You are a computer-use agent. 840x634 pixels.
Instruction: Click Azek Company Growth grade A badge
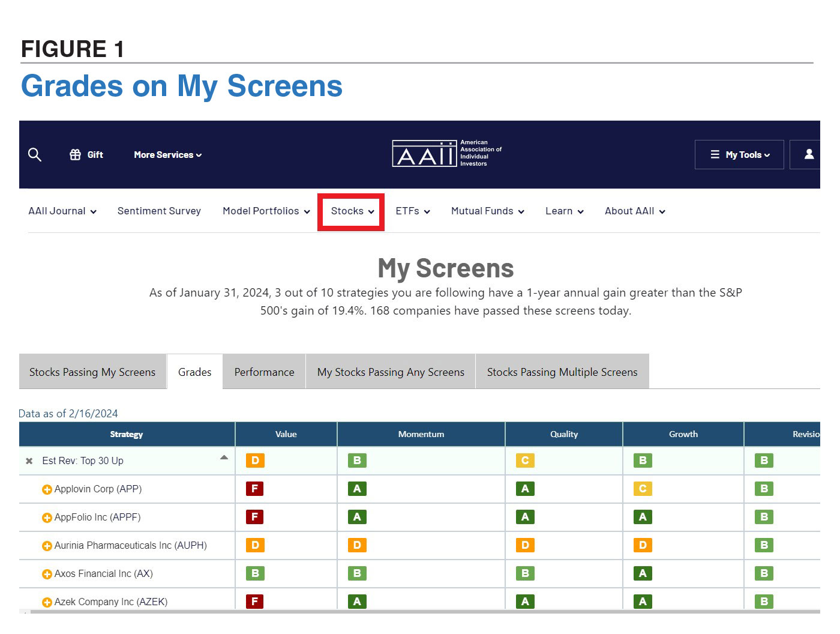643,602
